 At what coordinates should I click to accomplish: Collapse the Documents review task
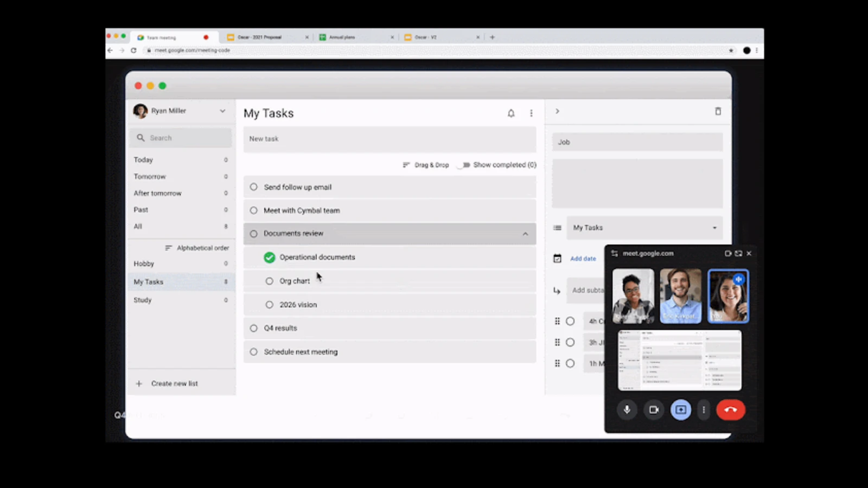coord(525,234)
